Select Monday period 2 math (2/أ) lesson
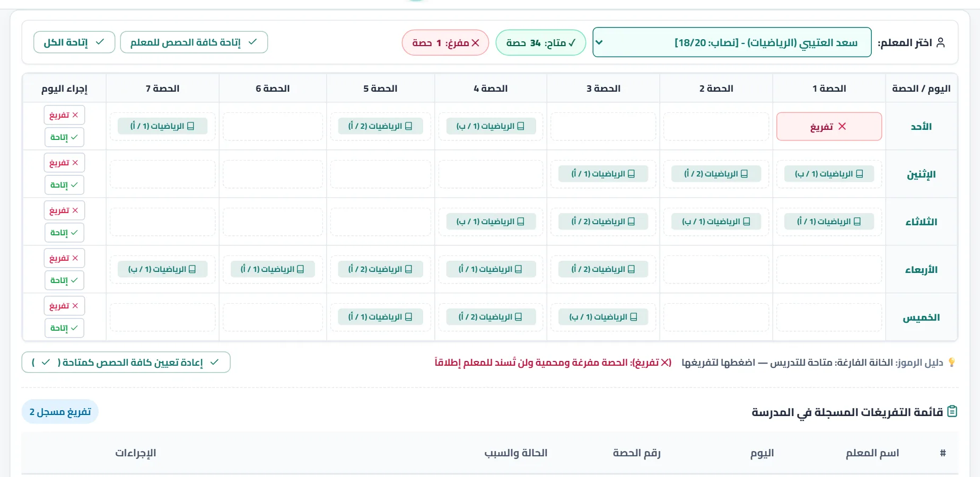 pyautogui.click(x=716, y=174)
